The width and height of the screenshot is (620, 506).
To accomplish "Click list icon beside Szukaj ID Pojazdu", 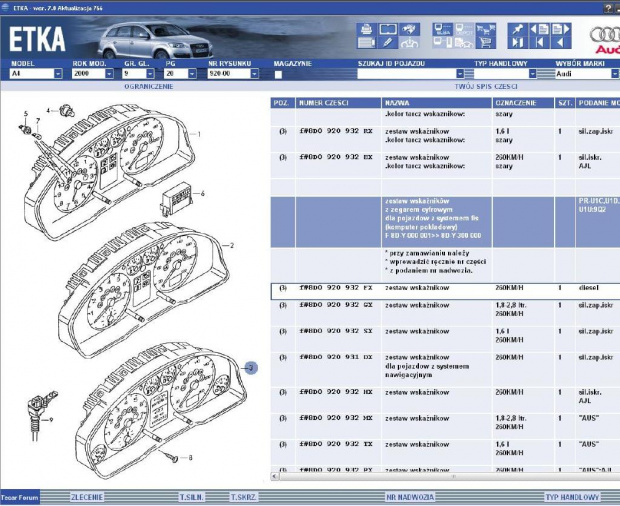I will coord(469,74).
